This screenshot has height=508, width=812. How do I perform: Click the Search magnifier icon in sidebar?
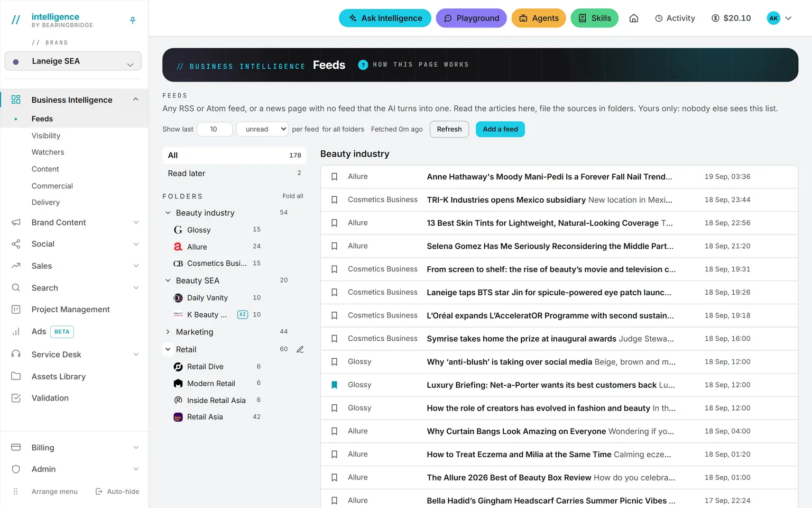pos(16,288)
